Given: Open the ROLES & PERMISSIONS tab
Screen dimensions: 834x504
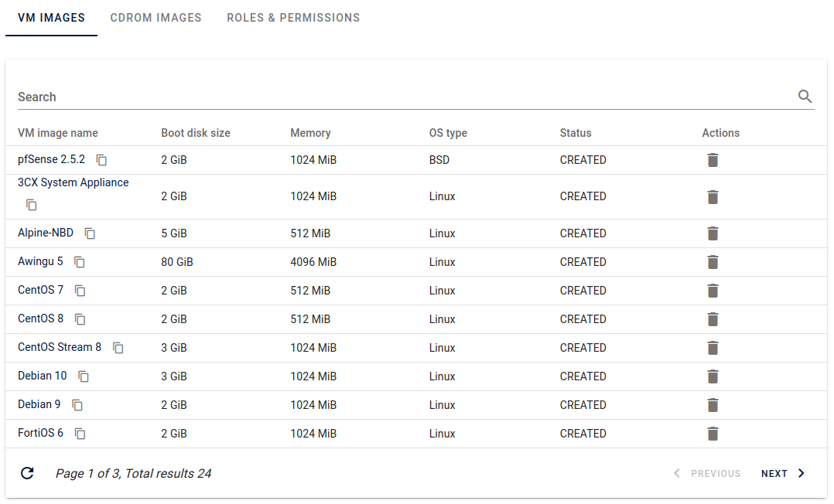Looking at the screenshot, I should point(293,17).
